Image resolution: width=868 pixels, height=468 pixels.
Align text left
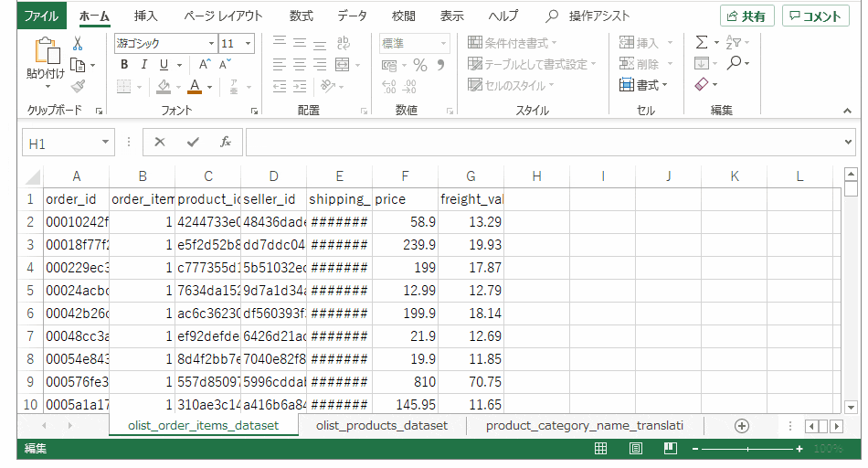[x=280, y=65]
